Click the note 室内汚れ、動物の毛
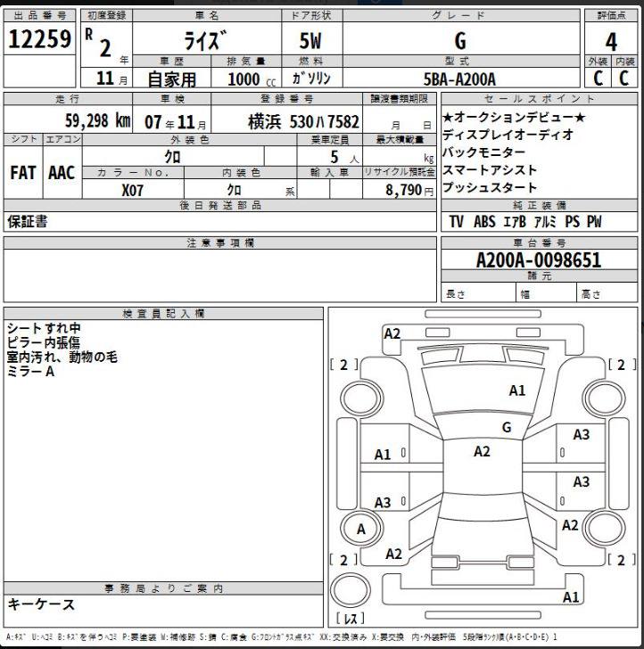644x649 pixels. (62, 357)
